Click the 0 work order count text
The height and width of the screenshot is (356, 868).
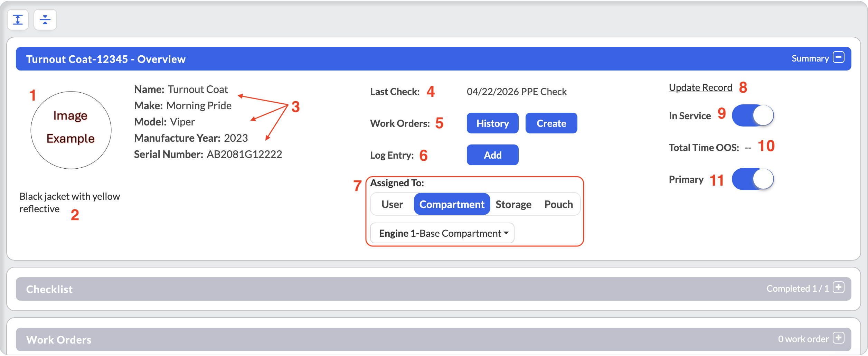click(803, 339)
